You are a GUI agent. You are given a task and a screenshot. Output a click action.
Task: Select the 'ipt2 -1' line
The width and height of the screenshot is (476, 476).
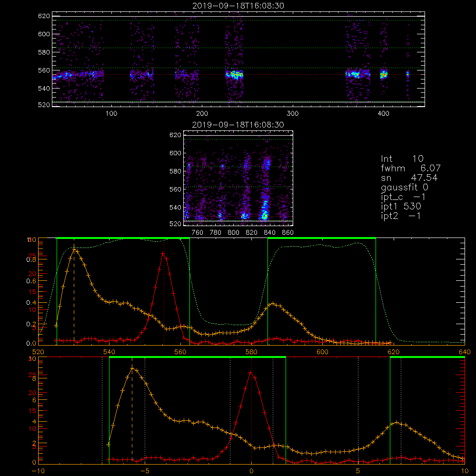point(401,216)
